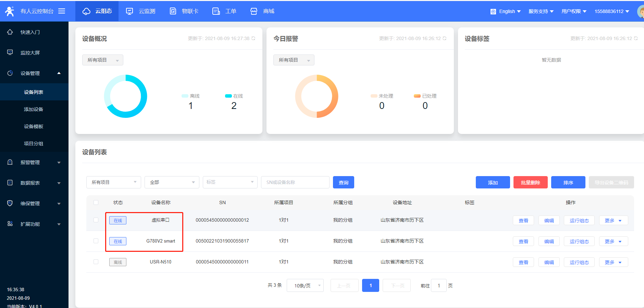This screenshot has width=644, height=308.
Task: Click the SN或设备名称 search input field
Action: [295, 182]
